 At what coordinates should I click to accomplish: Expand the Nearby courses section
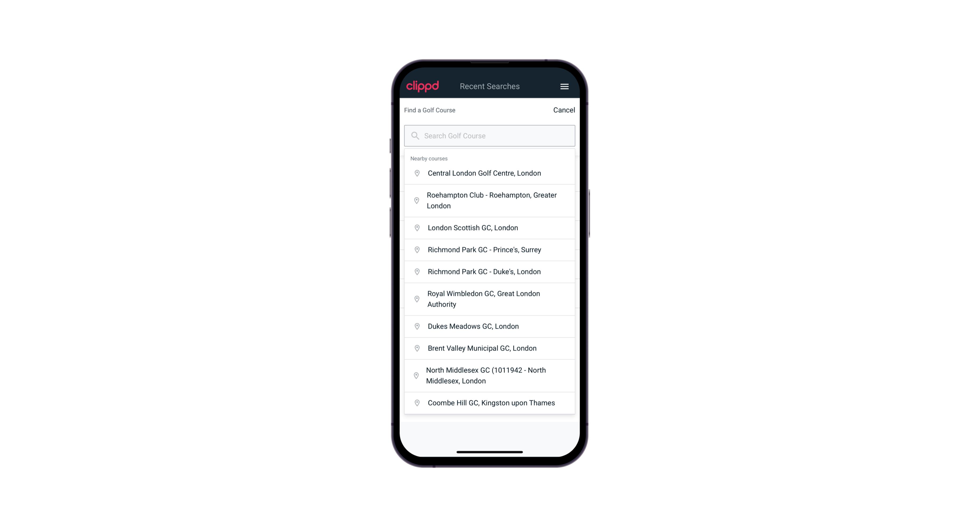click(428, 158)
